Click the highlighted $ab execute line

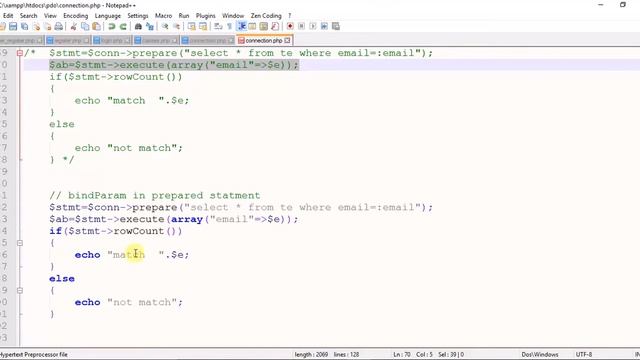(x=174, y=65)
